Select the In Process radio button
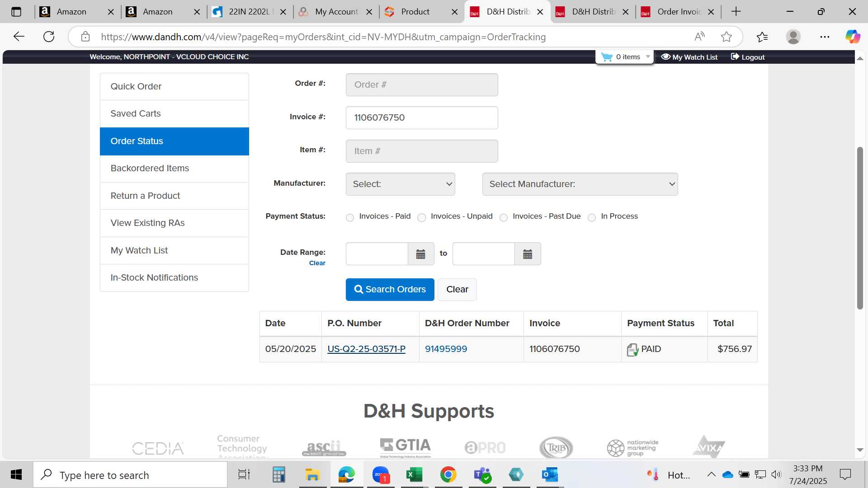This screenshot has height=488, width=868. click(592, 218)
